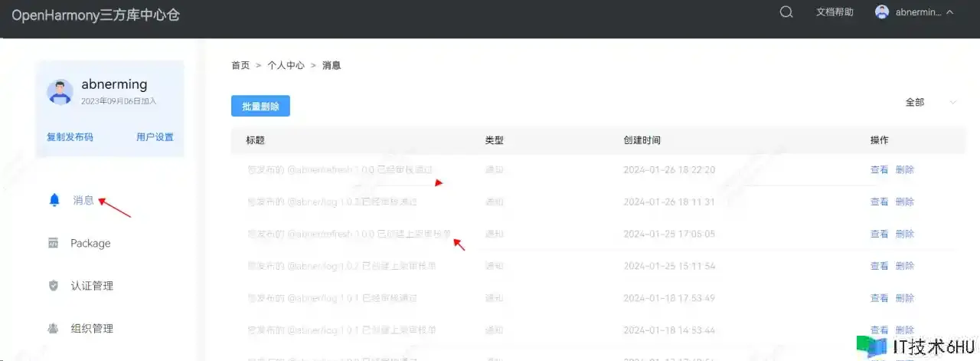Open 文档帮助 in the top navigation
Screen dimensions: 980x361
pyautogui.click(x=835, y=12)
